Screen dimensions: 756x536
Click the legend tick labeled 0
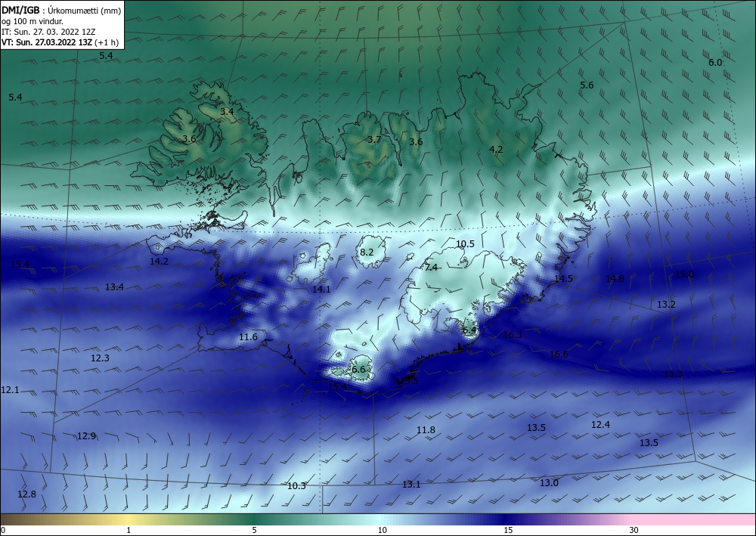click(3, 531)
